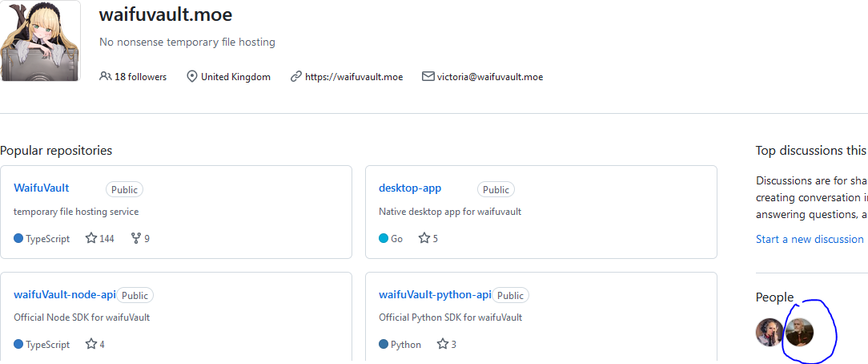Open the waifuVault-python-api repository
This screenshot has height=364, width=868.
[x=435, y=295]
